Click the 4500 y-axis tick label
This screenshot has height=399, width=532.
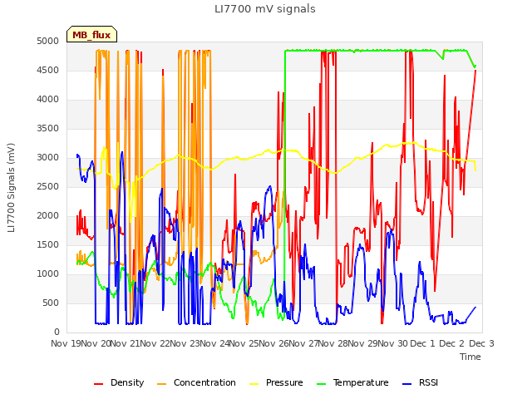(48, 70)
